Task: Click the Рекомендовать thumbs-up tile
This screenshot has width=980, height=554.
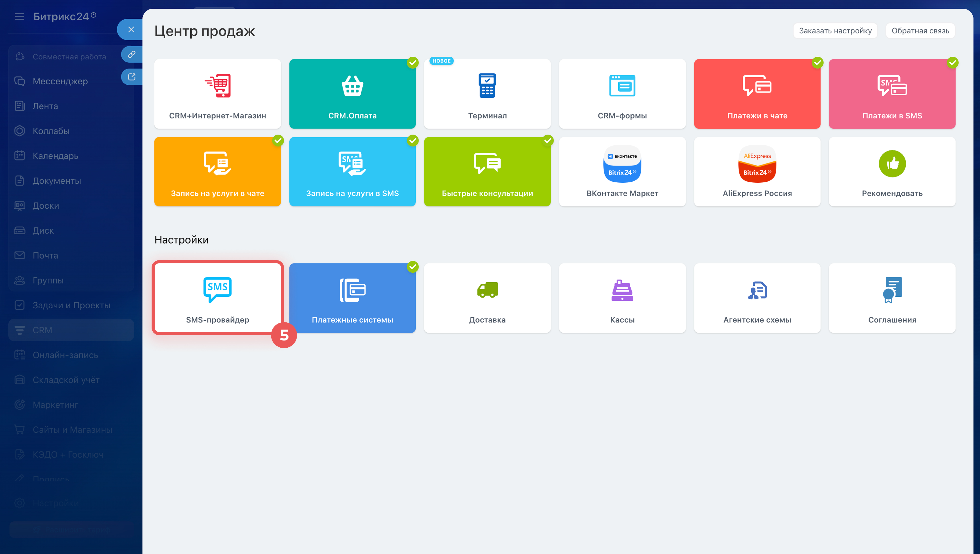Action: click(892, 172)
